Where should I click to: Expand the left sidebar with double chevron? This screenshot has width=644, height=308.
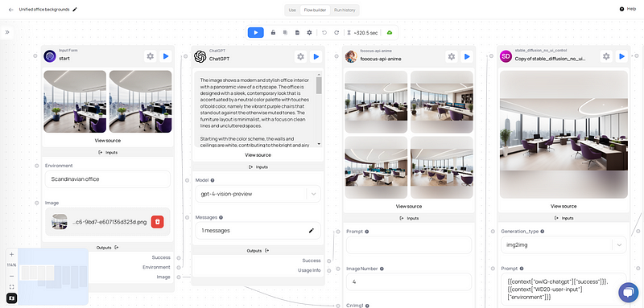pos(7,32)
